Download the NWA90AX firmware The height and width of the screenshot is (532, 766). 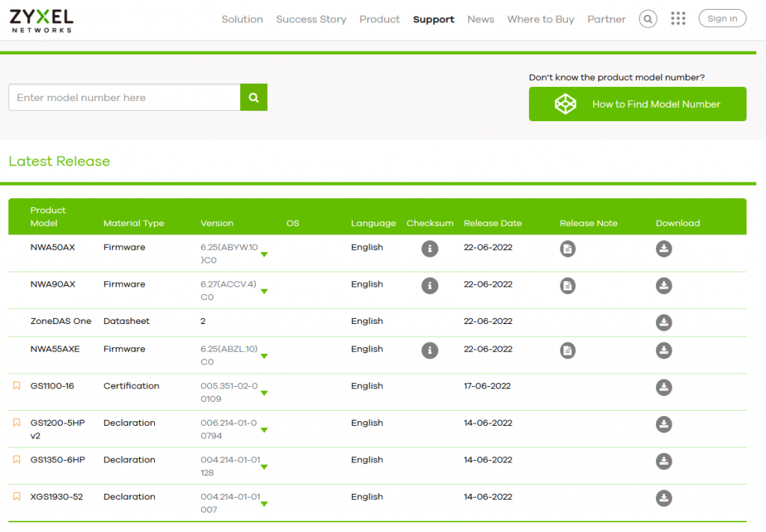pyautogui.click(x=664, y=286)
